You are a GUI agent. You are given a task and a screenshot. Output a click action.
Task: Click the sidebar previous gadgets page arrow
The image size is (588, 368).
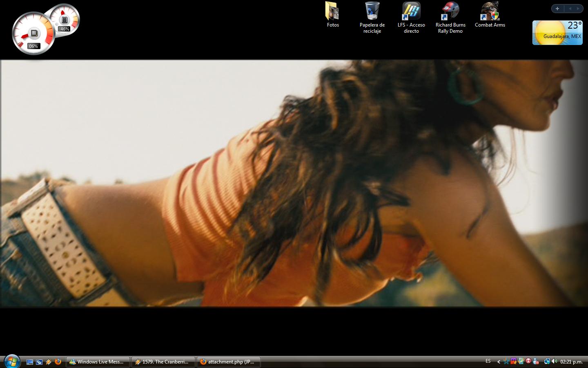click(x=570, y=9)
